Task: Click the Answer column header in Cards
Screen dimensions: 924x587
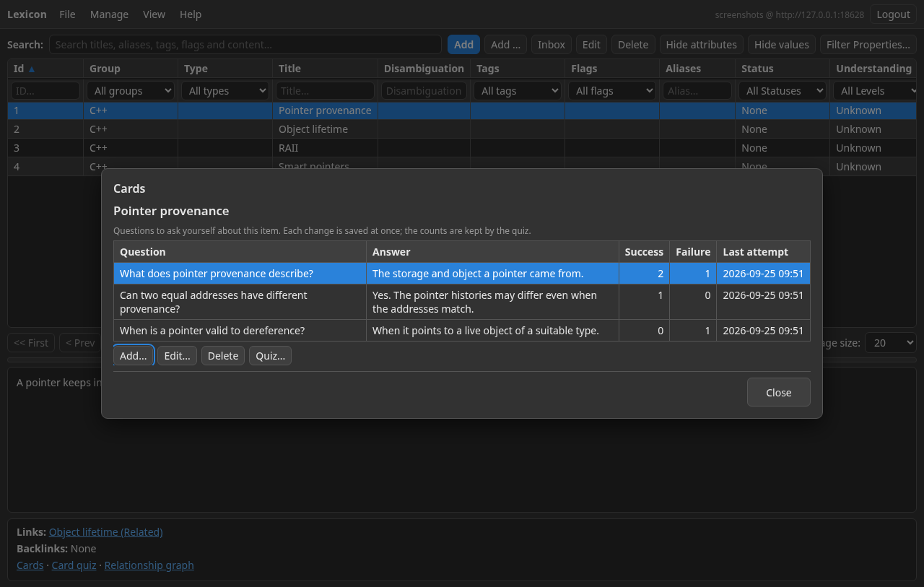Action: click(492, 252)
